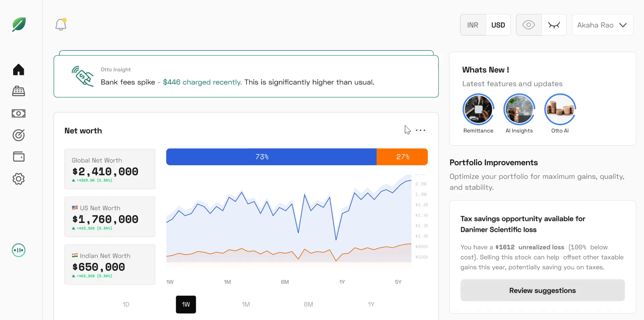The height and width of the screenshot is (320, 644).
Task: Open the wallet sidebar icon
Action: point(19,157)
